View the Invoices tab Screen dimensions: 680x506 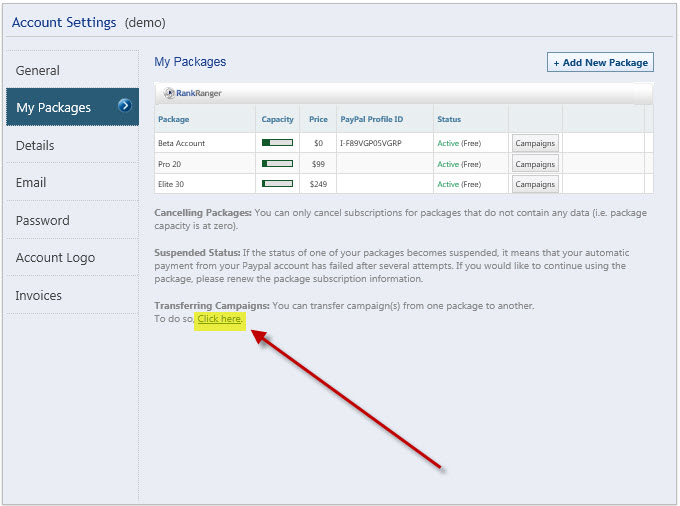coord(38,295)
